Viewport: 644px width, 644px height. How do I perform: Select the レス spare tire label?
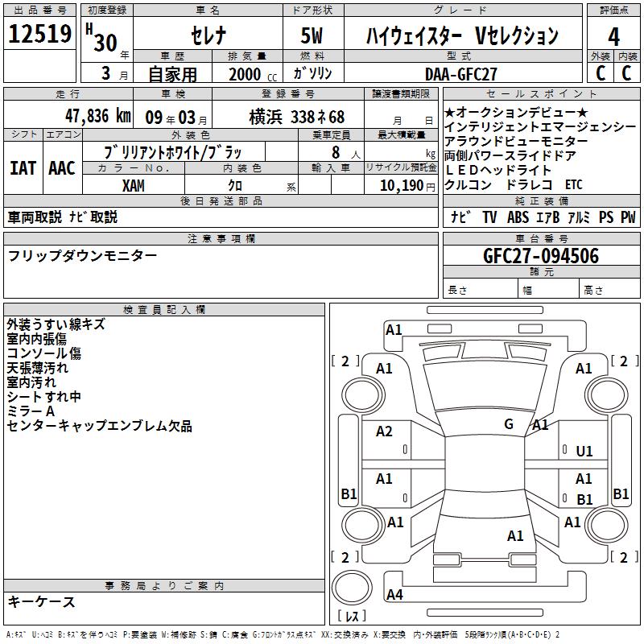coord(352,616)
